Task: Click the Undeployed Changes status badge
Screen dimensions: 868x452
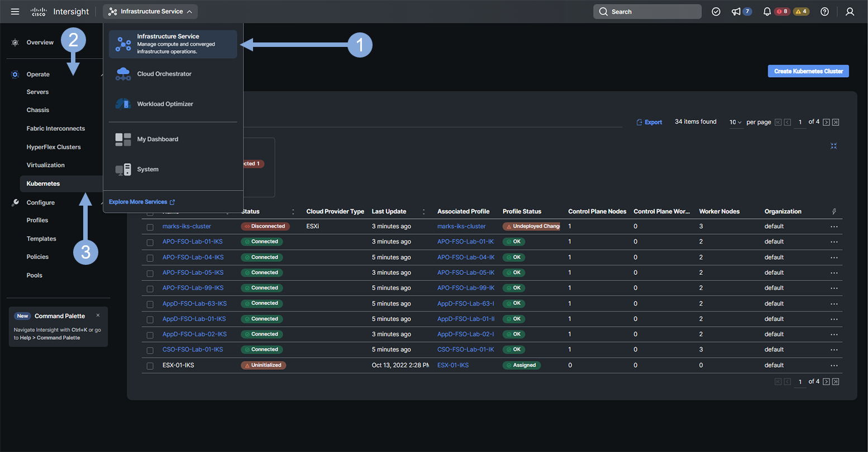Action: pyautogui.click(x=531, y=226)
